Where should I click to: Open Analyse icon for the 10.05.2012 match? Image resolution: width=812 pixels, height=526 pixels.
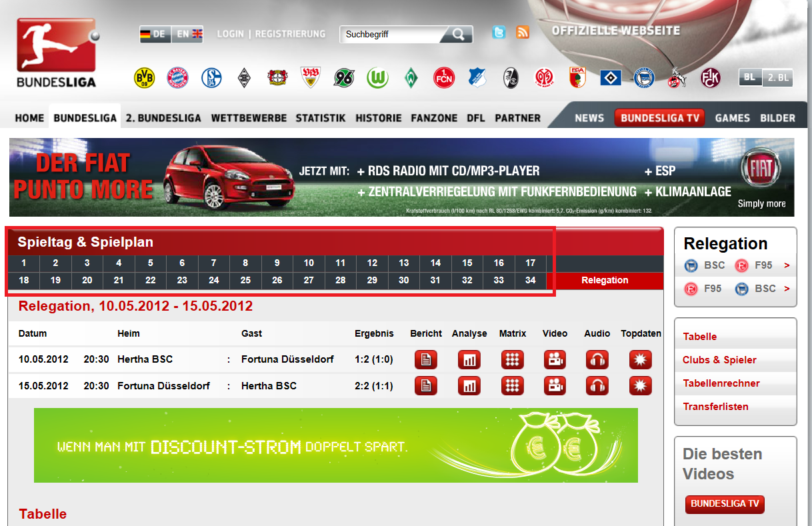[x=469, y=360]
